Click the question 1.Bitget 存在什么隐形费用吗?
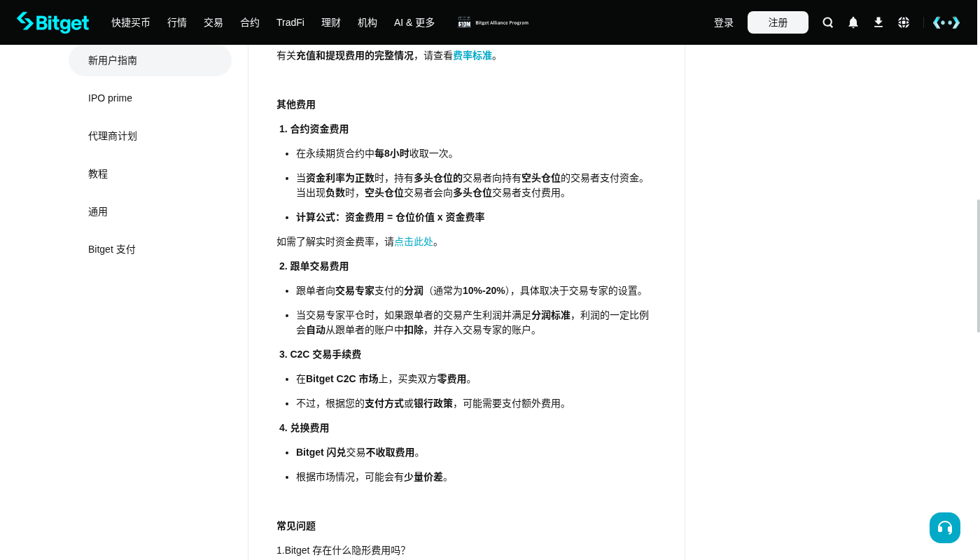980x560 pixels. click(x=341, y=550)
